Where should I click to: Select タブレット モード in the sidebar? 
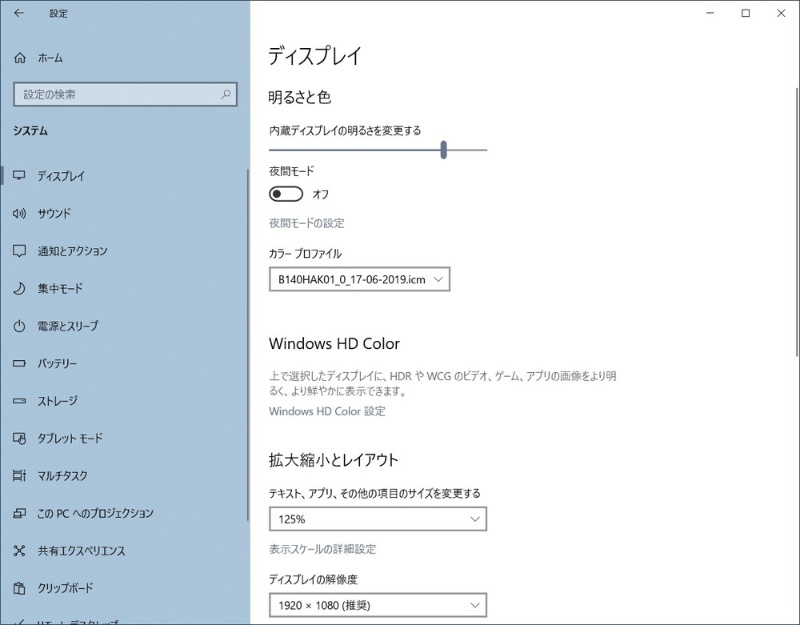click(x=123, y=438)
